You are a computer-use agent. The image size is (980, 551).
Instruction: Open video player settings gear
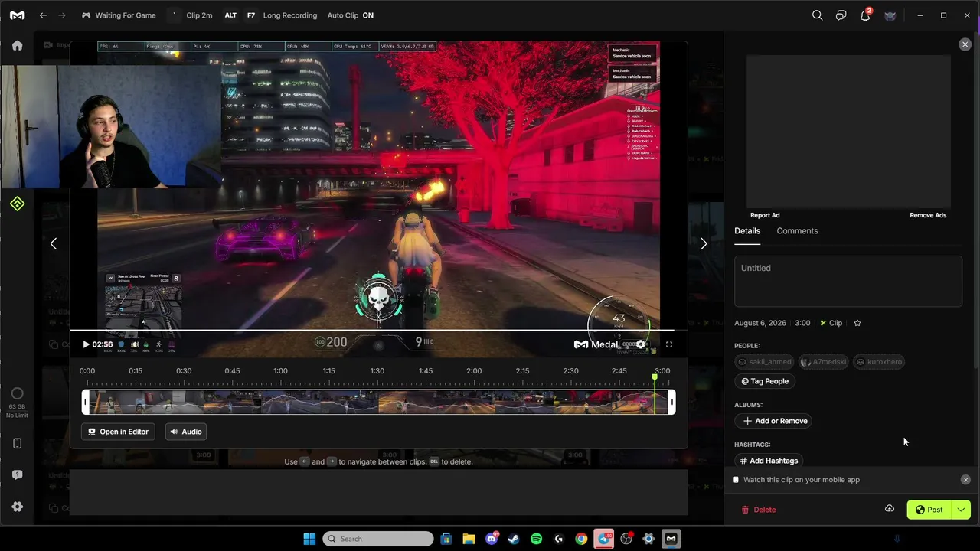641,344
